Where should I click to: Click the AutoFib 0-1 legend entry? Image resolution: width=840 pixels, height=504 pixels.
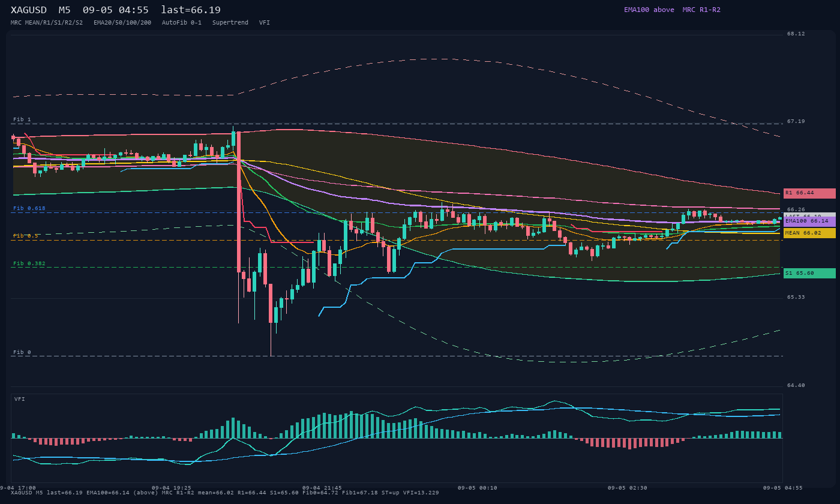182,23
